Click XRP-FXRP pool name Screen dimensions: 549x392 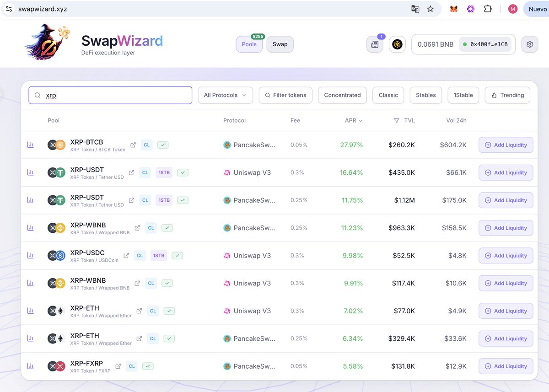pos(86,363)
